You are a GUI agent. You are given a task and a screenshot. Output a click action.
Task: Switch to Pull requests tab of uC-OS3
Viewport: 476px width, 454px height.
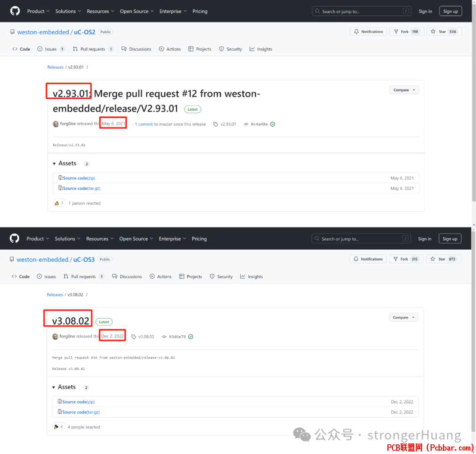coord(83,276)
